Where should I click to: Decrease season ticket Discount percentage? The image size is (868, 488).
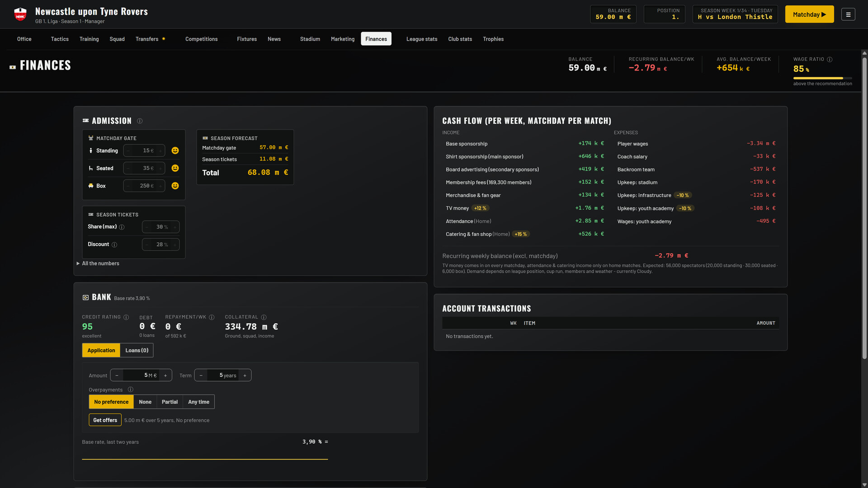point(147,244)
